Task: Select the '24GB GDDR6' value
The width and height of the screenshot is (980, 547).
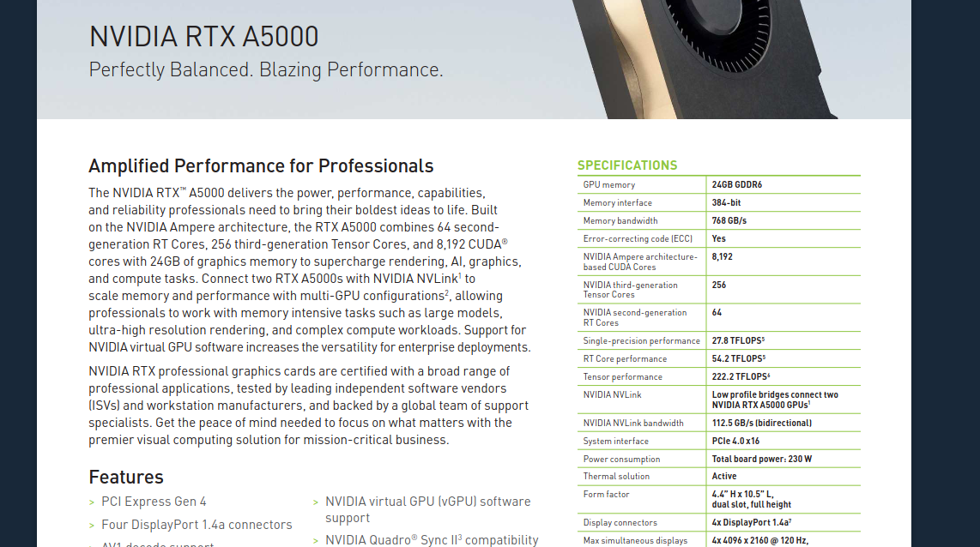Action: (737, 185)
